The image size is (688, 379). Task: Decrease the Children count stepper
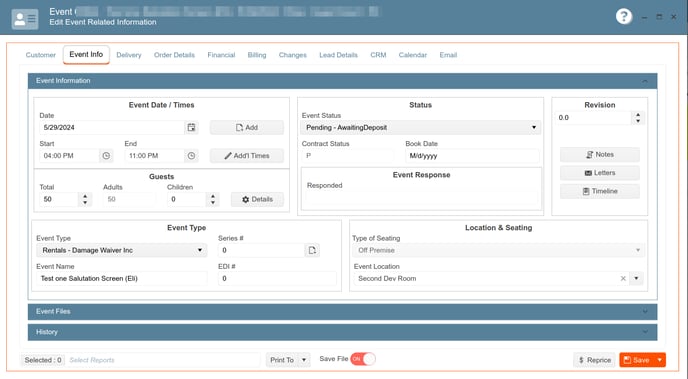point(213,203)
